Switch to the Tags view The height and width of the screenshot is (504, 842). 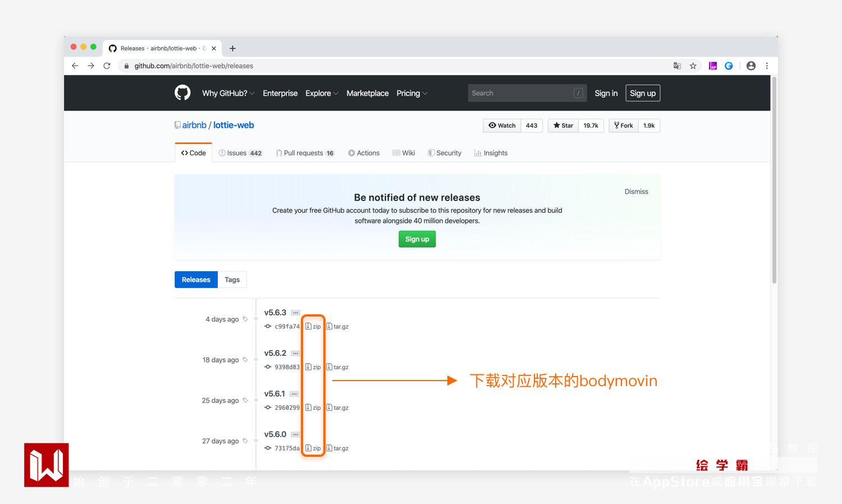[232, 280]
